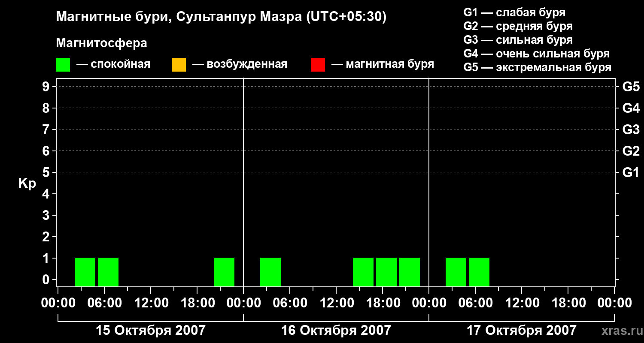This screenshot has height=343, width=644.
Task: Select the second green bar on 17 October
Action: (479, 272)
